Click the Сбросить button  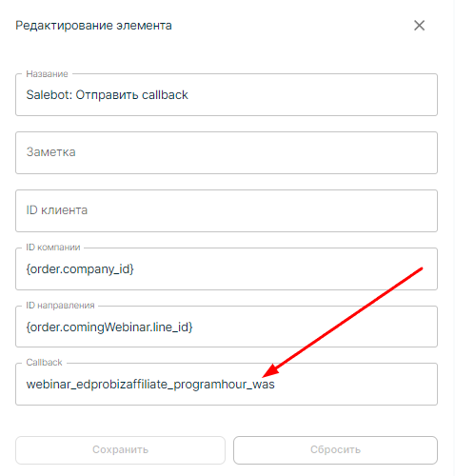(335, 450)
